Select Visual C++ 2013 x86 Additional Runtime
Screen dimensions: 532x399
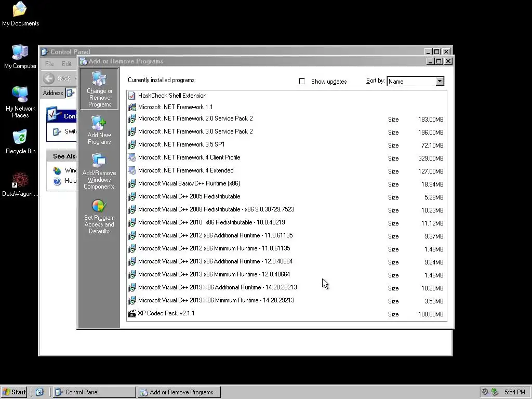287,262
